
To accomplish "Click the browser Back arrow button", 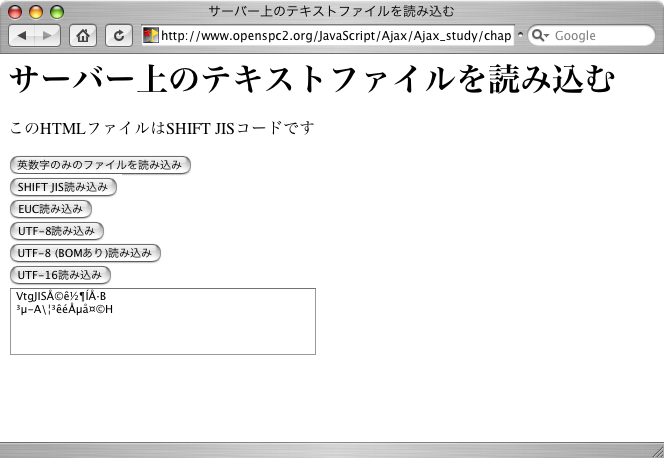I will click(23, 36).
